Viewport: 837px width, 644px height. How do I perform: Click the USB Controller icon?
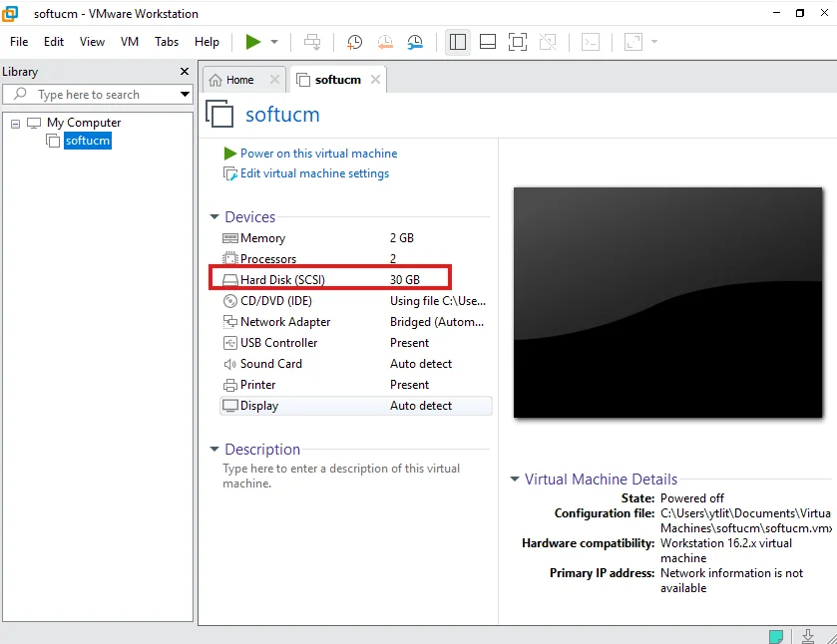tap(230, 343)
